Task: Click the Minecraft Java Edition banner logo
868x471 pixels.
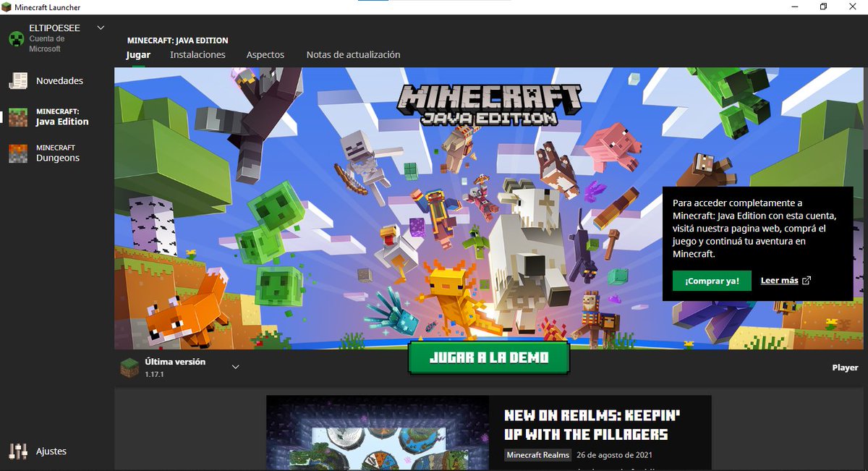Action: tap(489, 104)
